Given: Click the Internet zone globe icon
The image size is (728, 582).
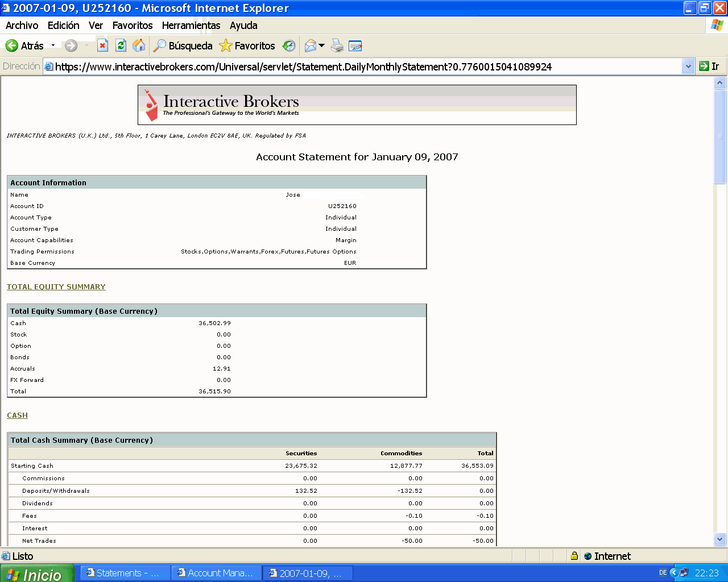Looking at the screenshot, I should (x=588, y=556).
